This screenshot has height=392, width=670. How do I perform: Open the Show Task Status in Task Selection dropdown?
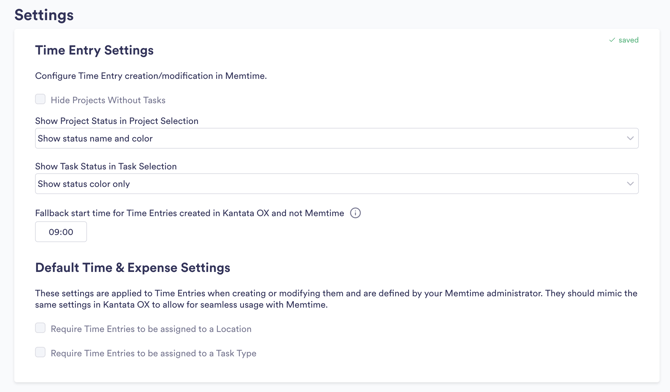click(337, 184)
